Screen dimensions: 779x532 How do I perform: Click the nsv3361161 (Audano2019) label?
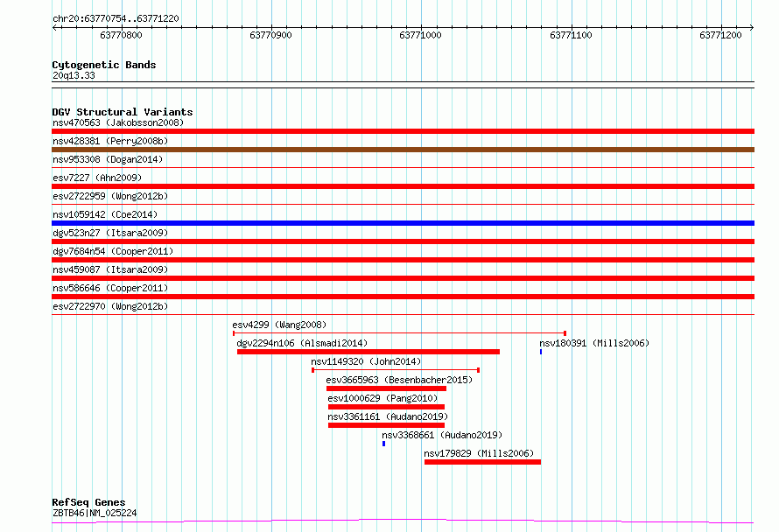click(388, 416)
